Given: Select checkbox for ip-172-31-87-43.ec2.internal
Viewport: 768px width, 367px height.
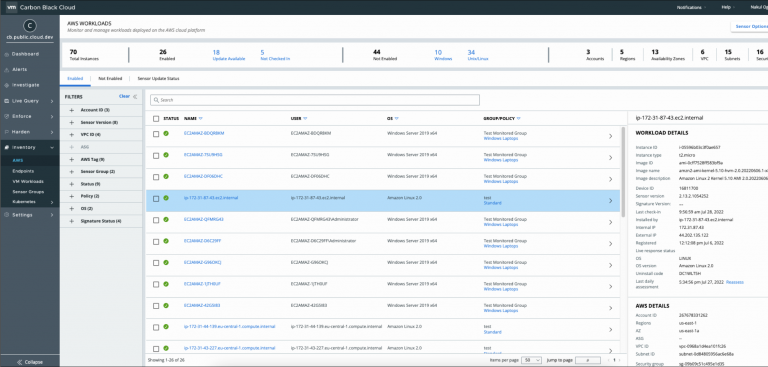Looking at the screenshot, I should pyautogui.click(x=156, y=199).
